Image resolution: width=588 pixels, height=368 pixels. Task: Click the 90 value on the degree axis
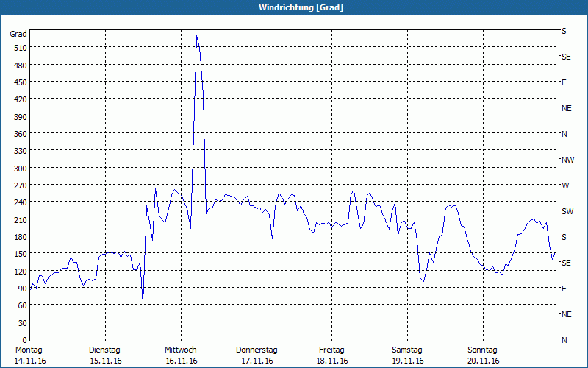point(23,289)
